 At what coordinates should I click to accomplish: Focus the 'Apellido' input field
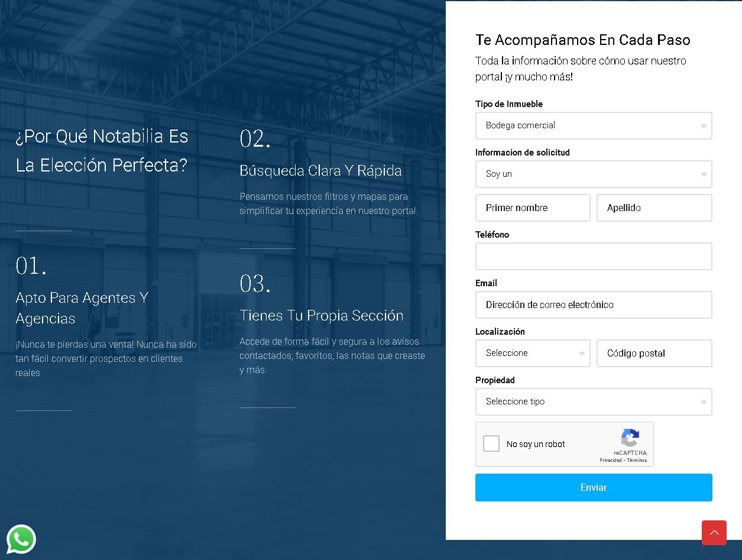pos(654,208)
